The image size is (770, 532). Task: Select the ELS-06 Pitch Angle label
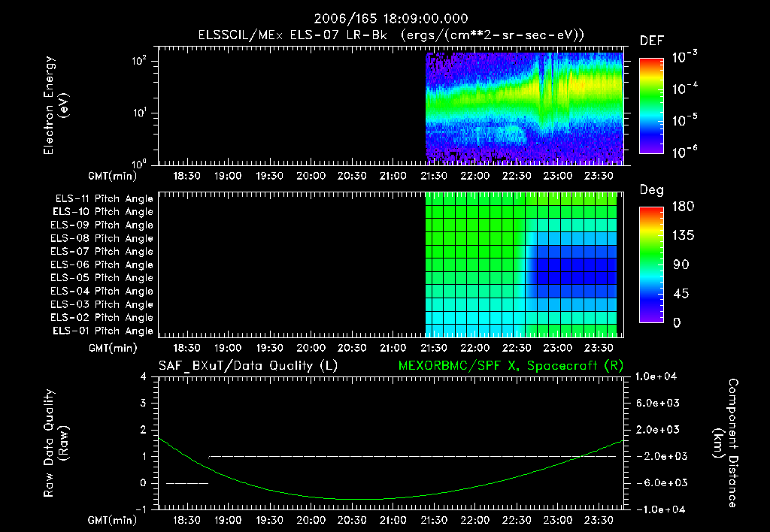click(102, 264)
